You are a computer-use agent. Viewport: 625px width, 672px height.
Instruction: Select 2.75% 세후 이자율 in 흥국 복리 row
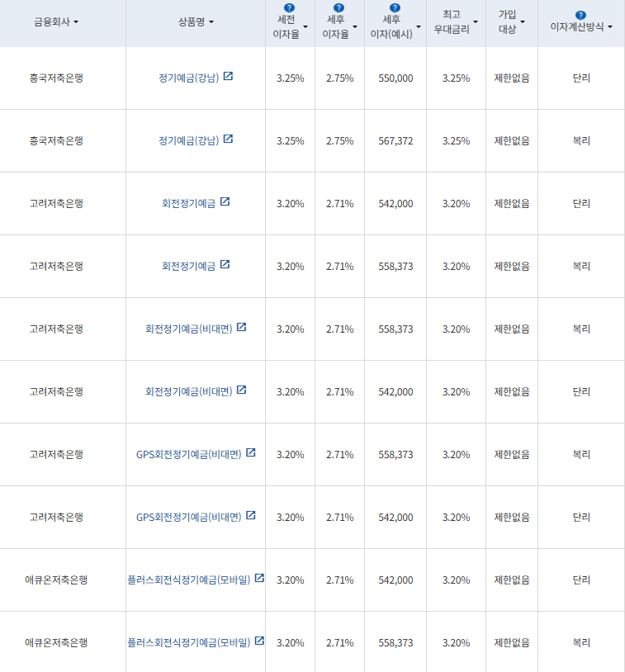click(x=339, y=140)
